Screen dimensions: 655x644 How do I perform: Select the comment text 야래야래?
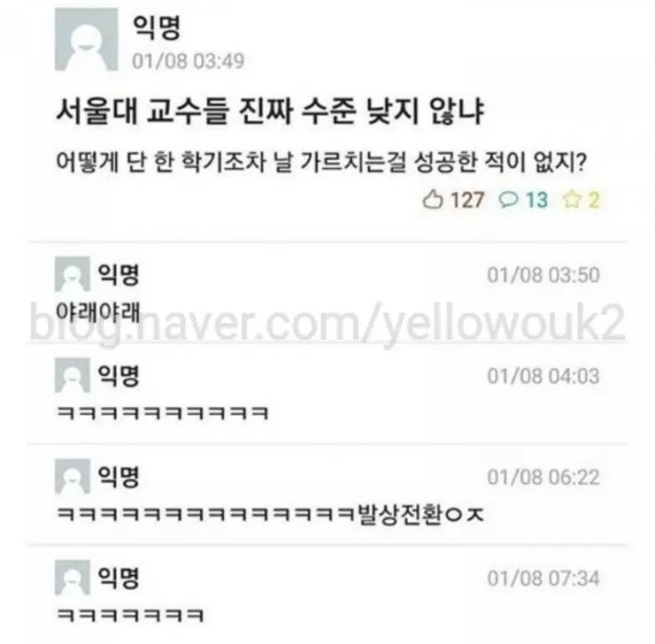pos(97,311)
